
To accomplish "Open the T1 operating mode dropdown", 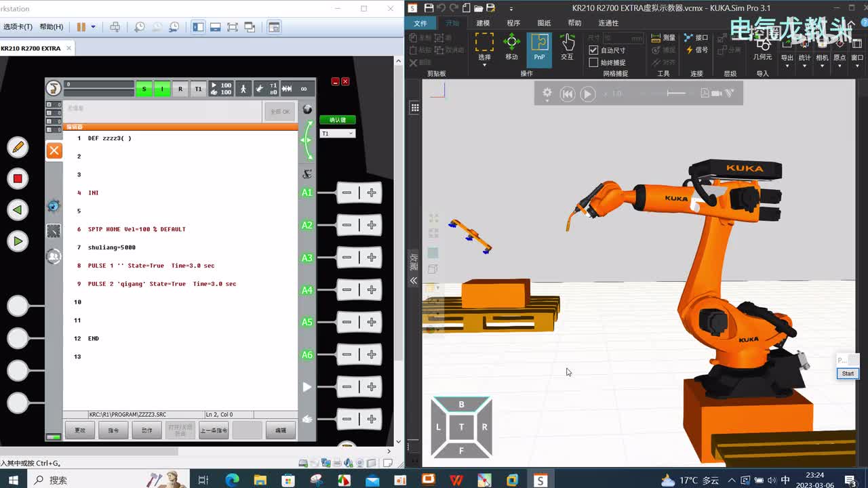I will 337,134.
